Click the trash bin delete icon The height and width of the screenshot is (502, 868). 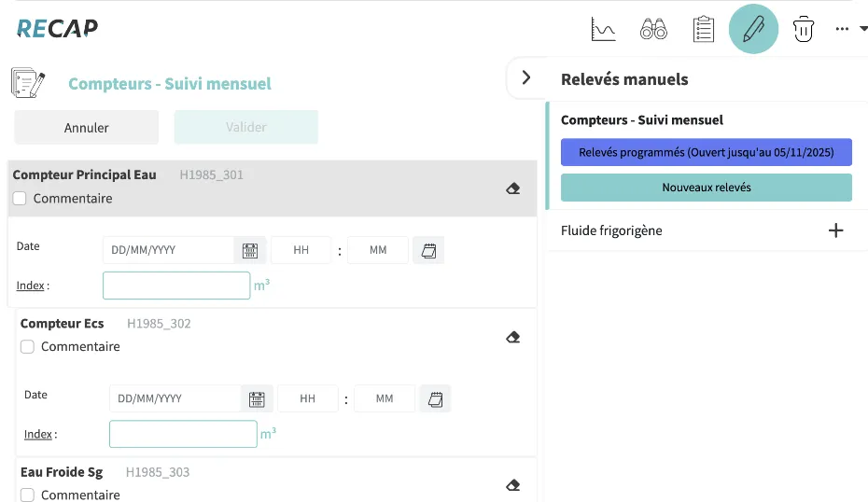[x=803, y=30]
